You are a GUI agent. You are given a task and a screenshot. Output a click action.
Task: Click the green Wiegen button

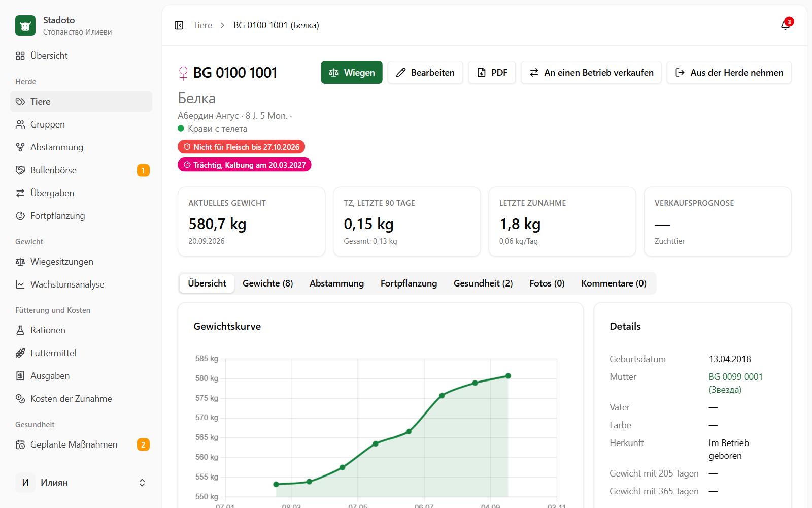(x=352, y=73)
